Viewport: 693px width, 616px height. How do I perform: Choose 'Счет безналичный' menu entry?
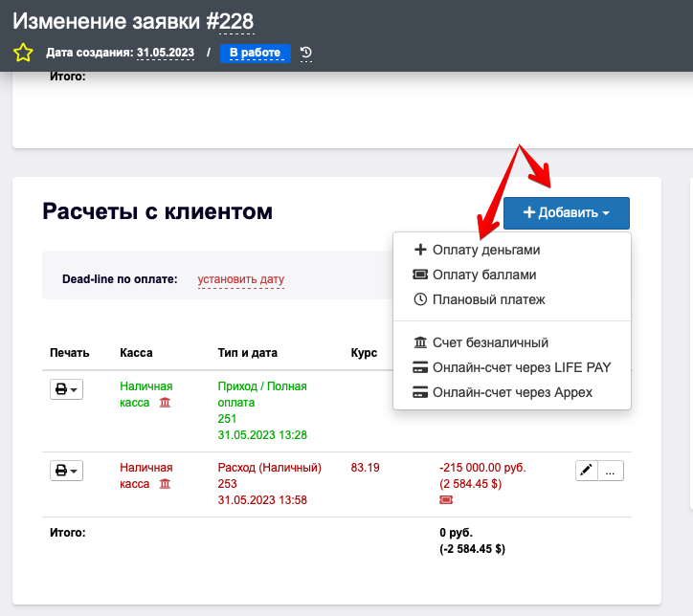[x=512, y=342]
